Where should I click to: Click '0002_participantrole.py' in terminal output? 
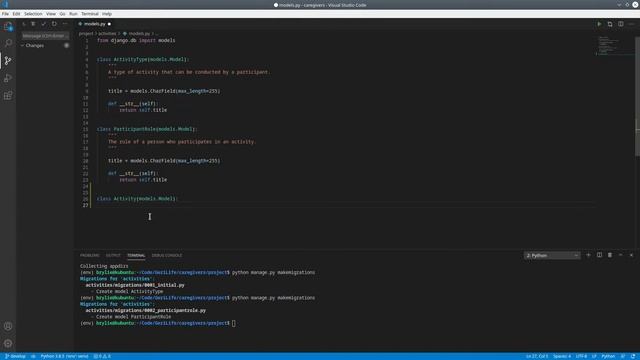pos(174,311)
